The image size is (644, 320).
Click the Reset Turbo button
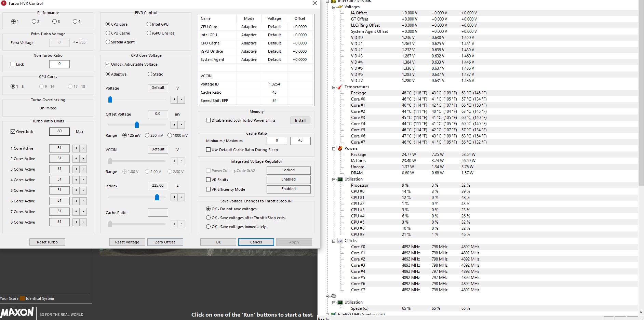(47, 242)
